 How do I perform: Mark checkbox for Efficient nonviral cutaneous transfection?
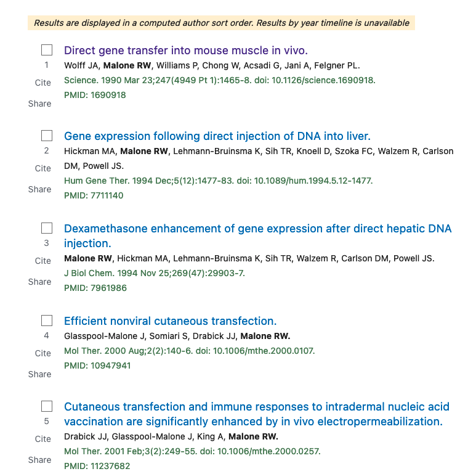click(47, 321)
